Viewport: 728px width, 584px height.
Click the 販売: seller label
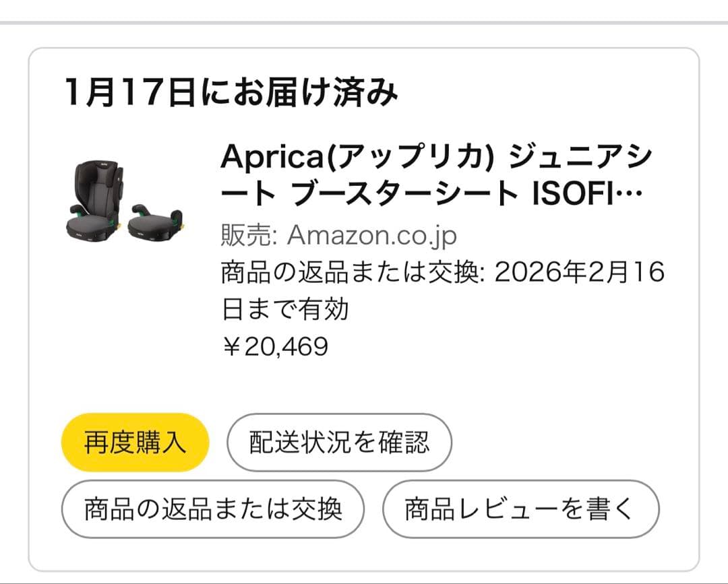pos(243,235)
